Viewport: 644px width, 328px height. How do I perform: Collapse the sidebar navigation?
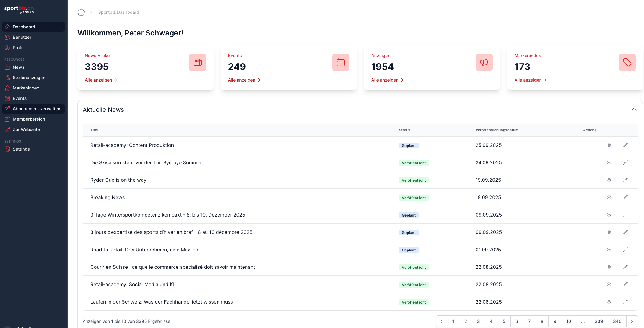point(61,9)
